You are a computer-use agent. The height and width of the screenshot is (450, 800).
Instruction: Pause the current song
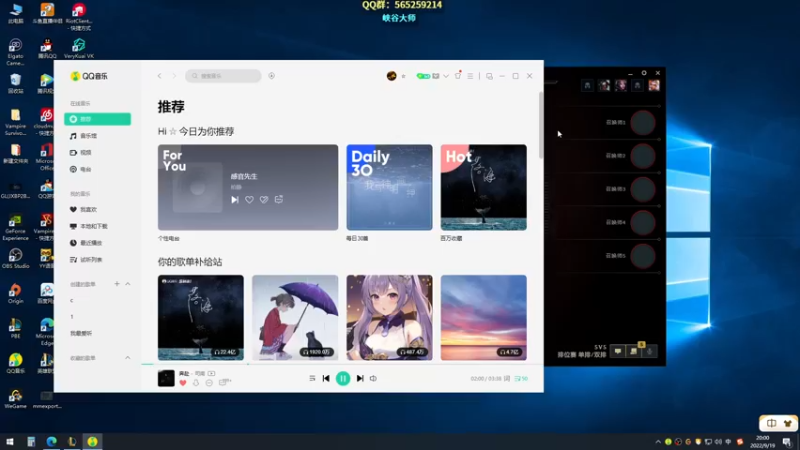(343, 379)
